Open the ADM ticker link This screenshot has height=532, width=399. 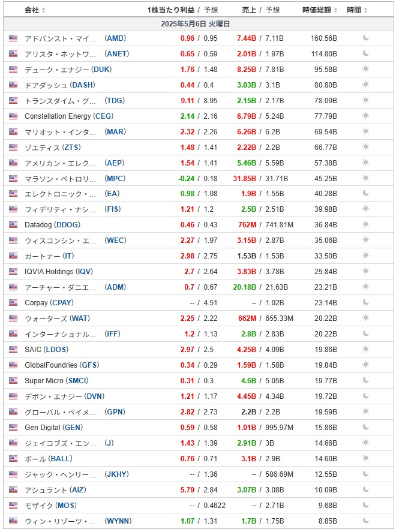pos(115,287)
